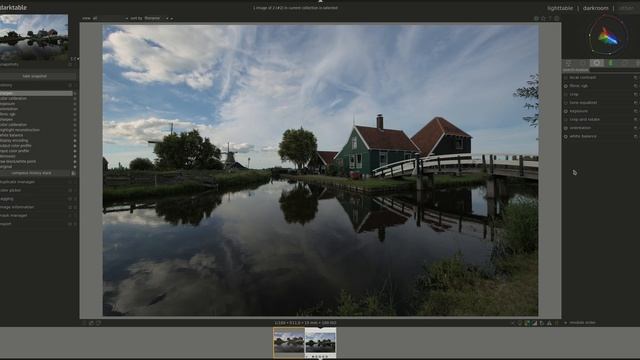Select the topmost sharpen history entry

tap(36, 93)
